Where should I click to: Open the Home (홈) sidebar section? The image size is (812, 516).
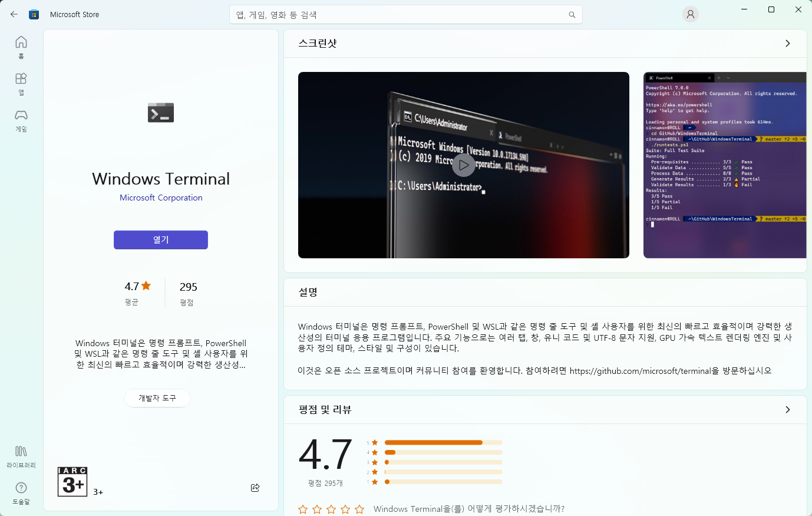[x=21, y=47]
